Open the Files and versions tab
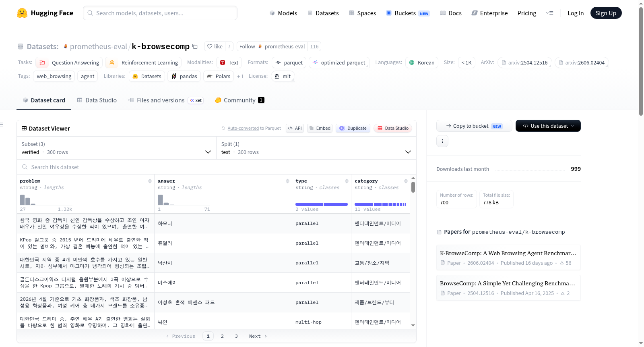The width and height of the screenshot is (644, 347). (165, 100)
